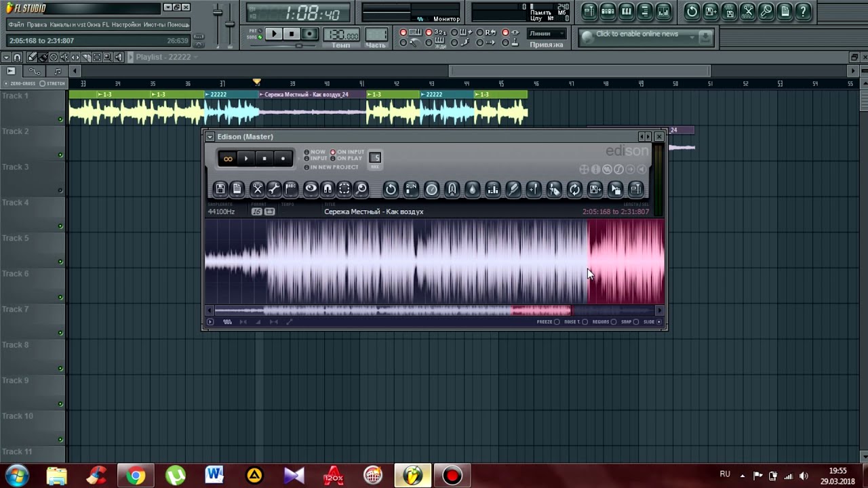Toggle the playlist STRETCH option

[53, 83]
